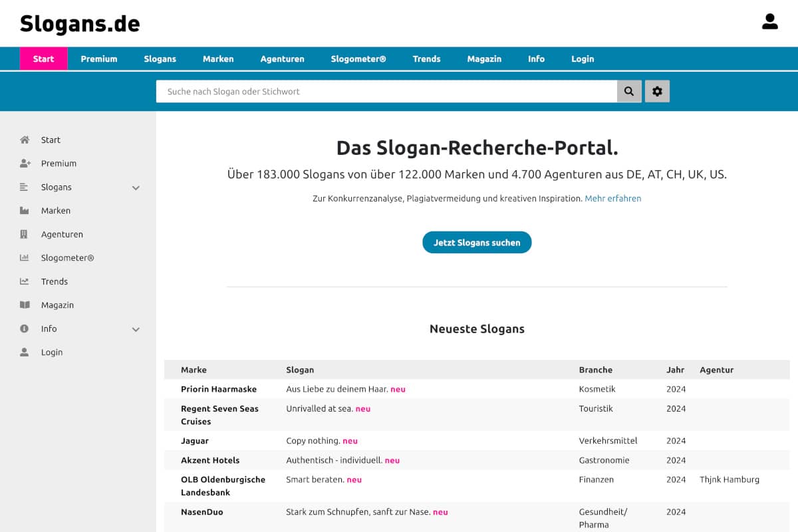Open Slogometer® in the sidebar
The width and height of the screenshot is (798, 532).
(67, 257)
